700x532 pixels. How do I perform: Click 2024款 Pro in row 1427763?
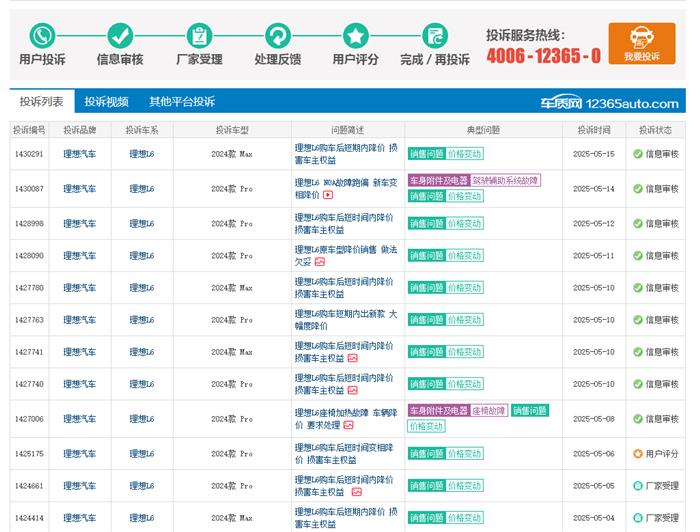coord(232,320)
